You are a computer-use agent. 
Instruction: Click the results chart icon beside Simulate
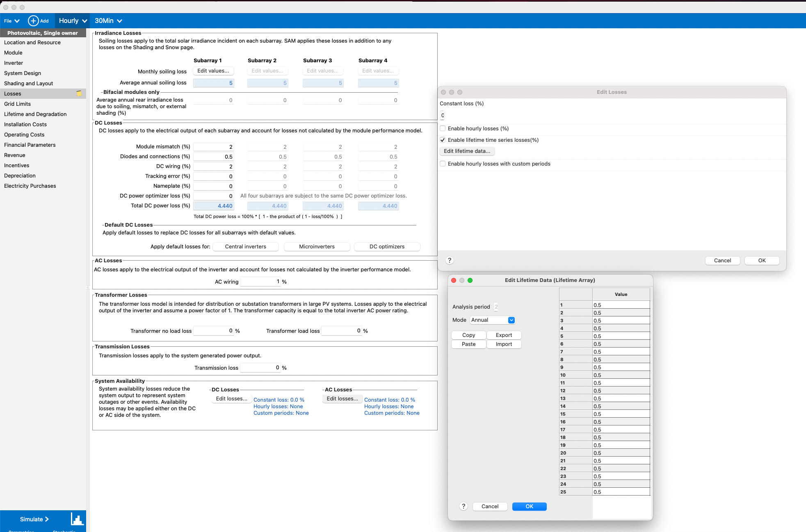point(77,519)
